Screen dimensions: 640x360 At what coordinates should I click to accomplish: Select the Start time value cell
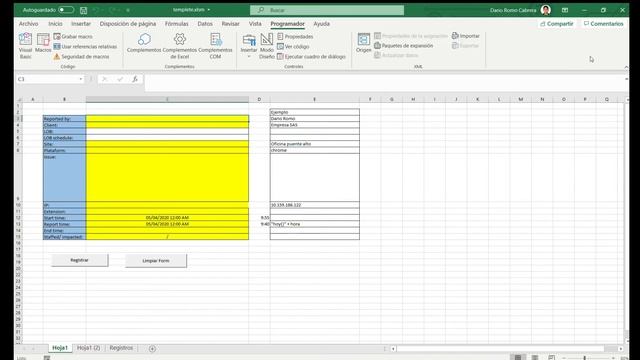(167, 218)
